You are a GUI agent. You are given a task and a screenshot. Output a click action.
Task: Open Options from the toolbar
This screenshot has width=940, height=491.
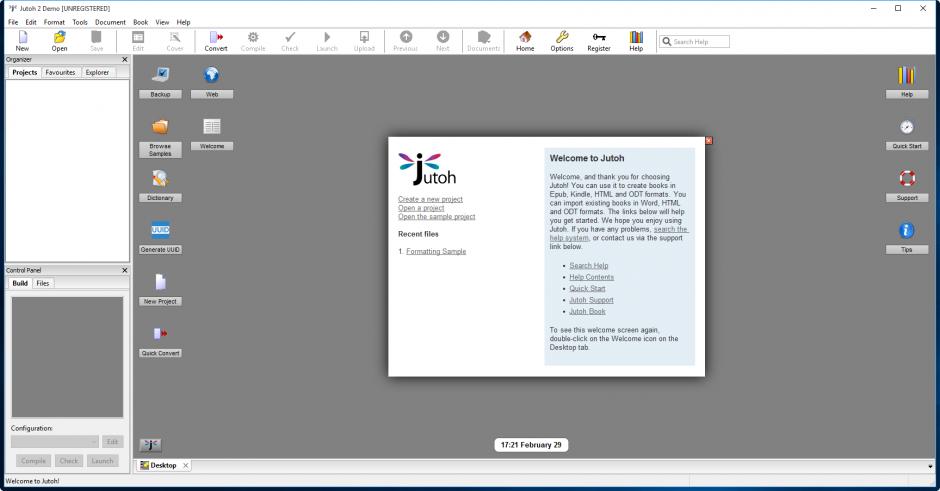(x=562, y=41)
